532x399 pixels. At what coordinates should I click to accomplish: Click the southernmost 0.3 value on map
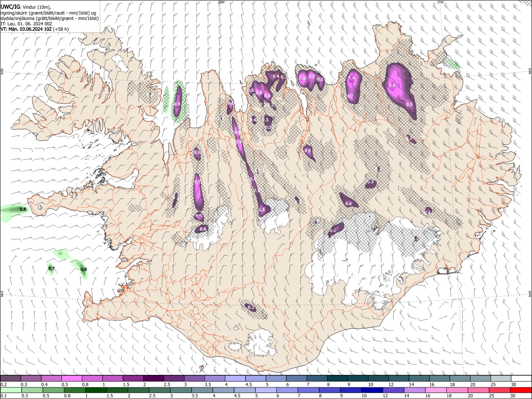click(x=251, y=307)
